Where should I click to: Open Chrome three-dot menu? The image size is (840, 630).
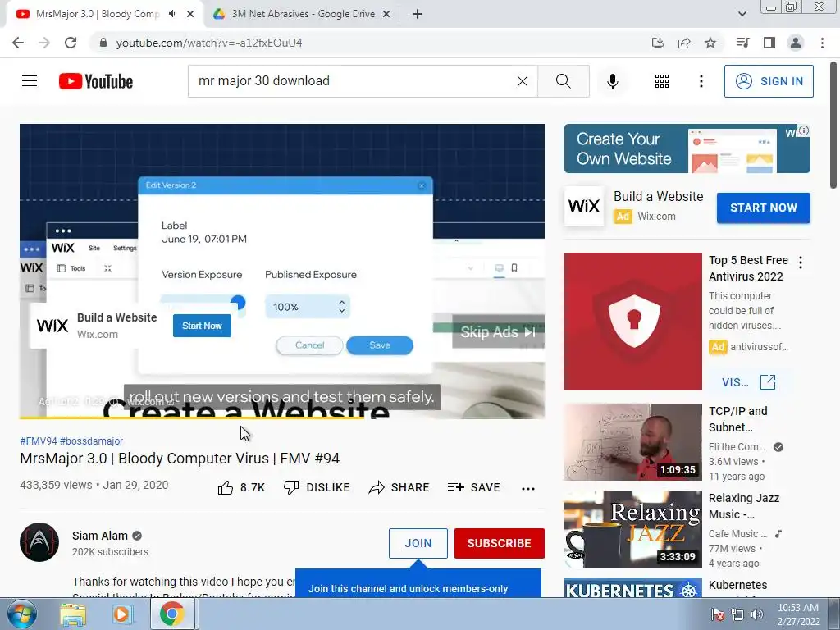pyautogui.click(x=822, y=43)
